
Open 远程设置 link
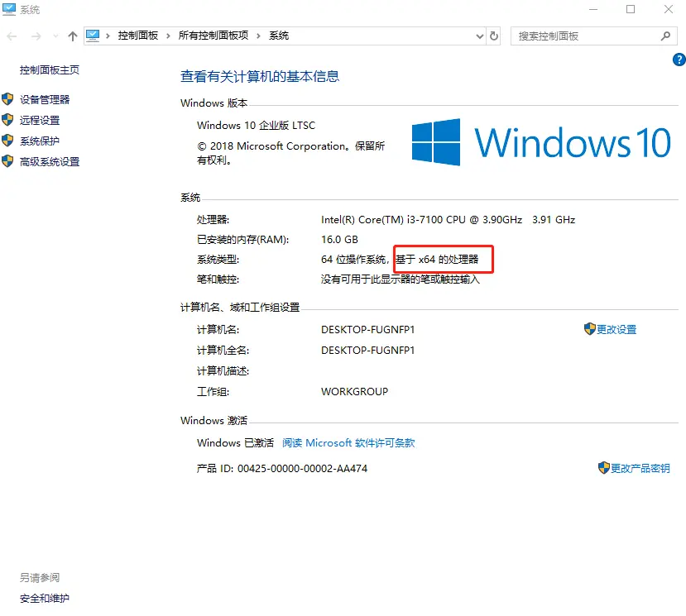coord(40,120)
